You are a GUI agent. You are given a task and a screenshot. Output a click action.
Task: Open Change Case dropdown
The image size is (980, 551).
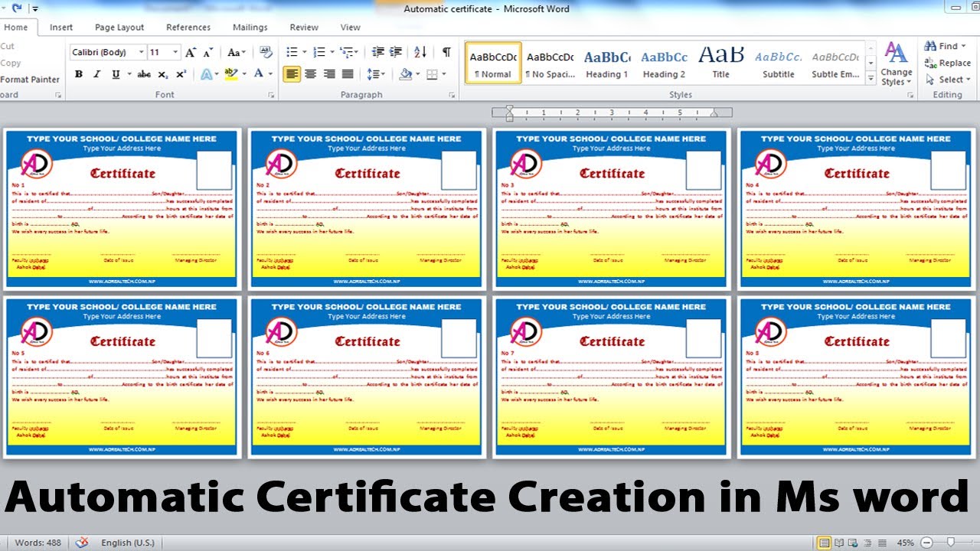coord(237,52)
